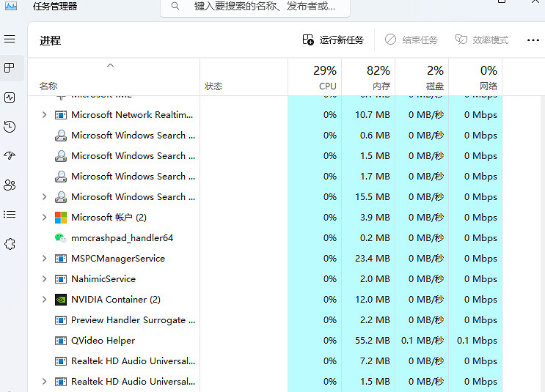Go to Startup apps page icon
545x392 pixels.
(10, 156)
